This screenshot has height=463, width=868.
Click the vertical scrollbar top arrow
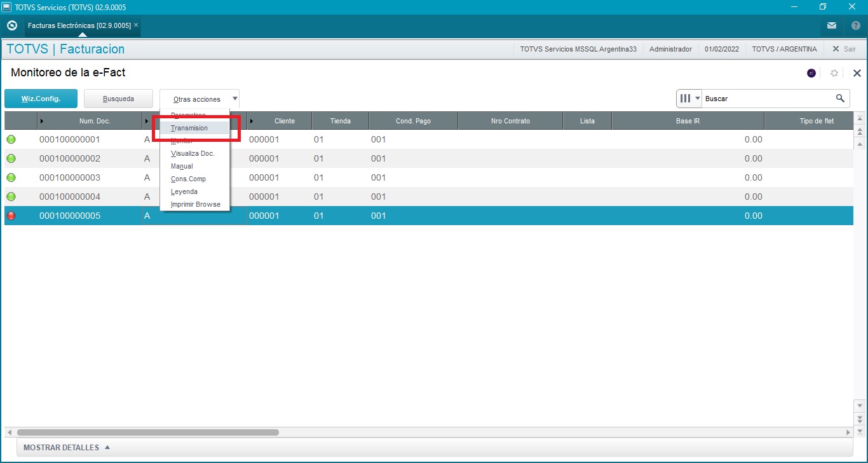tap(860, 119)
